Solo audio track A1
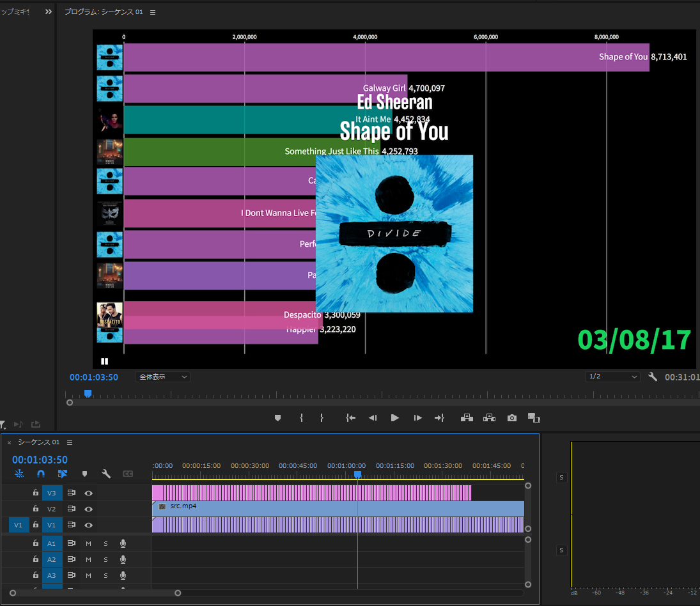The height and width of the screenshot is (606, 700). (106, 543)
